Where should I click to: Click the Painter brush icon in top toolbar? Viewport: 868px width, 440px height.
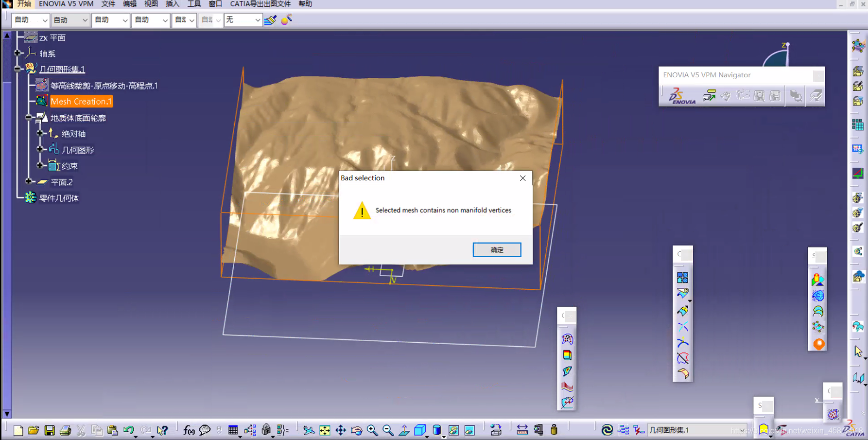pyautogui.click(x=271, y=20)
